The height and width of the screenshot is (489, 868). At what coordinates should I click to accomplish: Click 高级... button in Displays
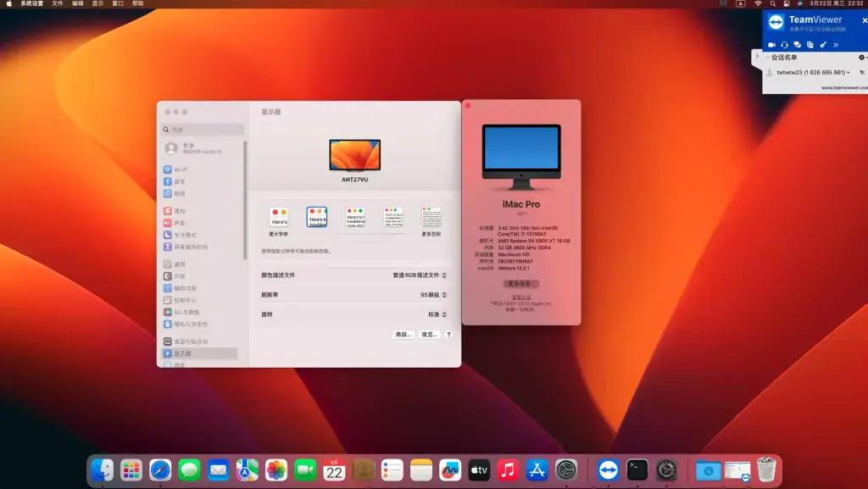tap(403, 335)
